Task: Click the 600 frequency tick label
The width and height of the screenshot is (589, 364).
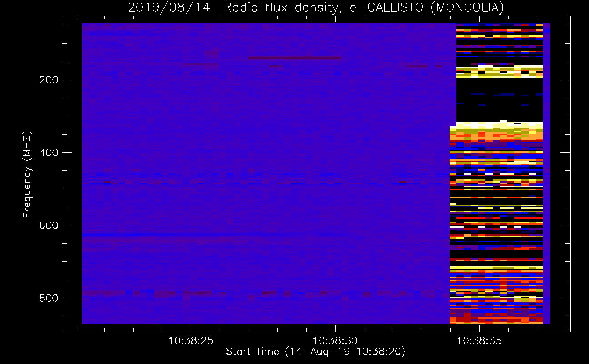Action: click(x=49, y=225)
